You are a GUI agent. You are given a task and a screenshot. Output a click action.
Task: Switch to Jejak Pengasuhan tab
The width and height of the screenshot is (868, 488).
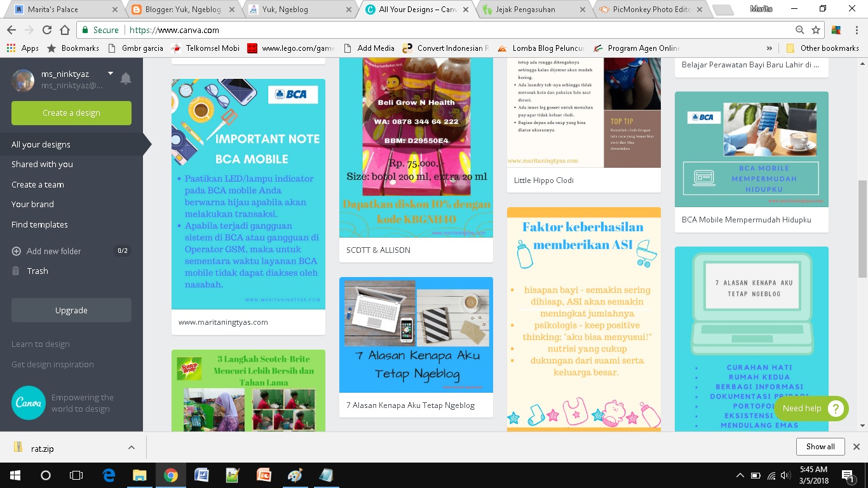(x=534, y=10)
